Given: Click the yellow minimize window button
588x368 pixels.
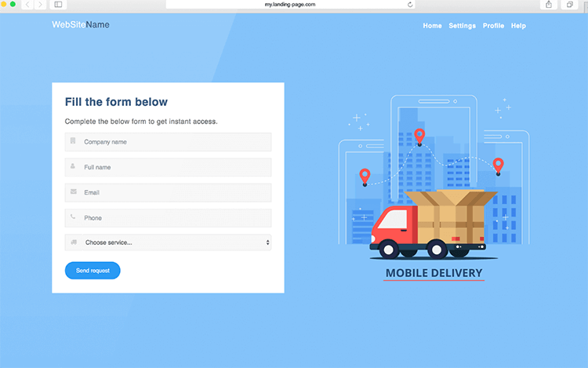Looking at the screenshot, I should tap(3, 4).
